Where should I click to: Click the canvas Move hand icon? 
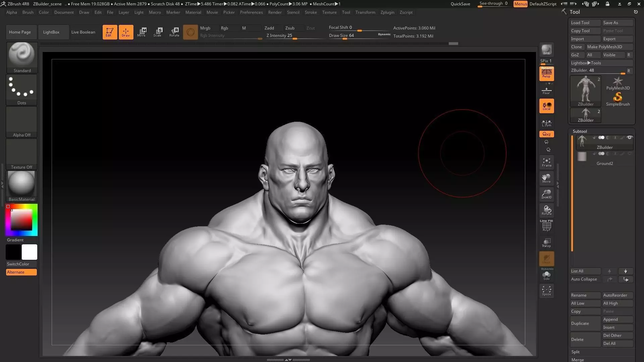(546, 178)
